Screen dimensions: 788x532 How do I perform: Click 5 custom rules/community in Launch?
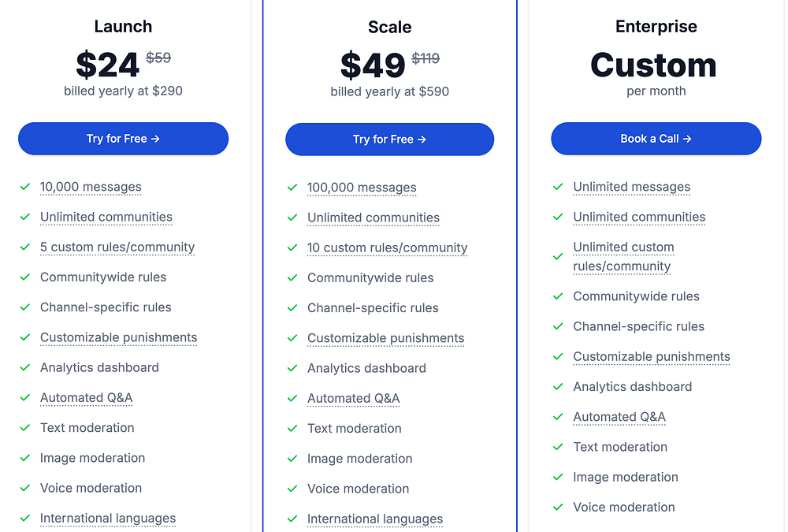(117, 247)
